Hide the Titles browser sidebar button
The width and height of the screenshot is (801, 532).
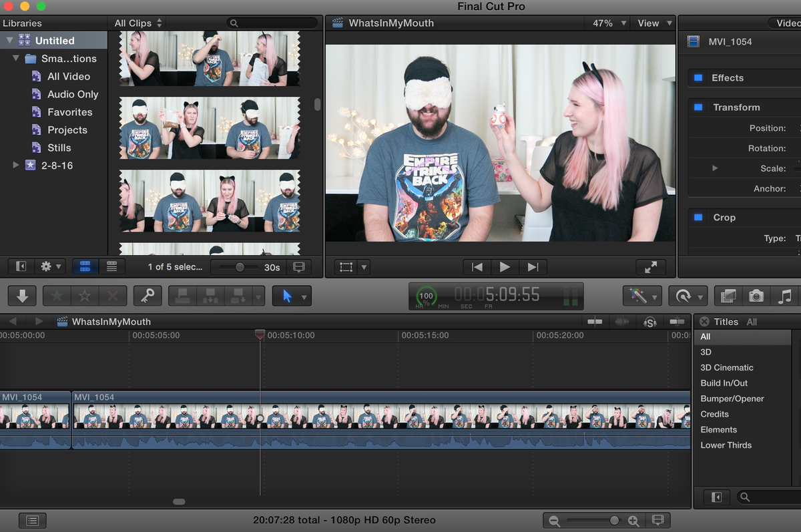716,497
